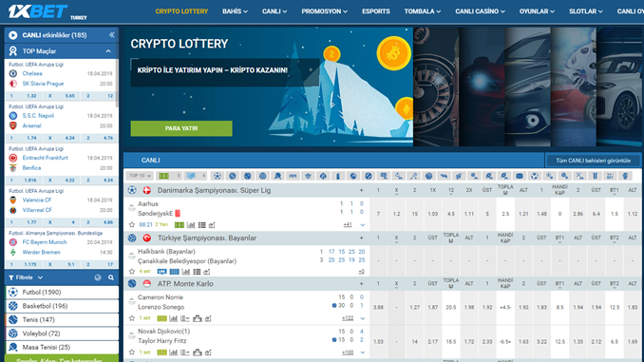Toggle TOP pin for Aarhus match
Viewport: 644px width, 362px height.
pos(131,207)
